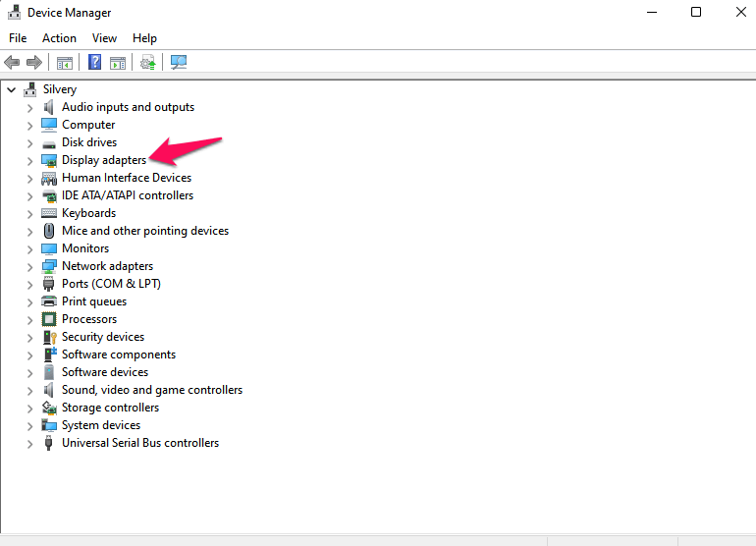Click the Update device driver toolbar icon
The height and width of the screenshot is (546, 756).
pyautogui.click(x=148, y=63)
